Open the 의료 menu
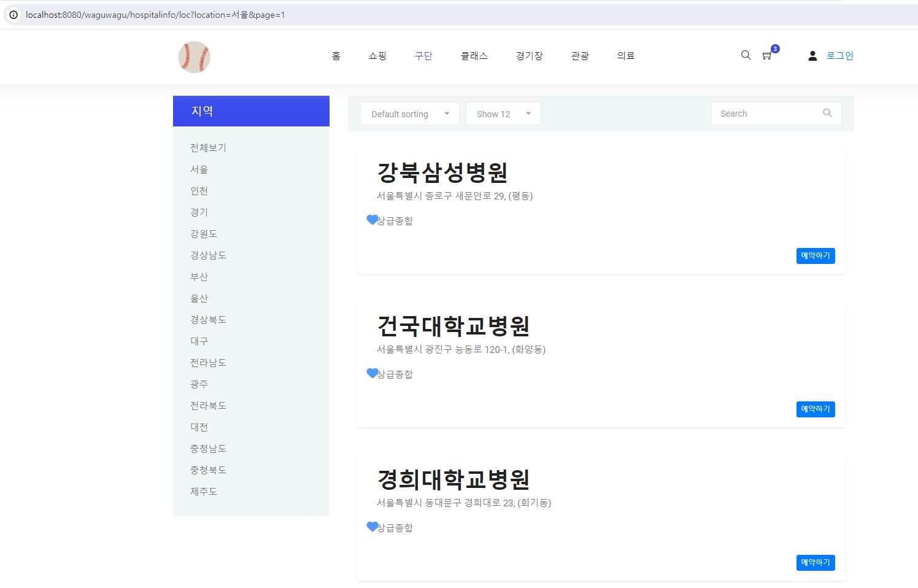 [x=626, y=56]
